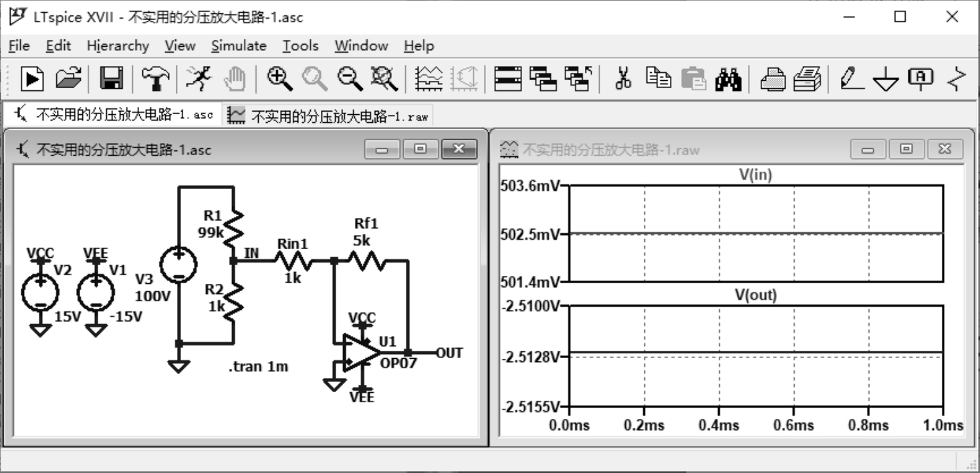Click the Print icon
Image resolution: width=980 pixels, height=473 pixels.
coord(807,79)
